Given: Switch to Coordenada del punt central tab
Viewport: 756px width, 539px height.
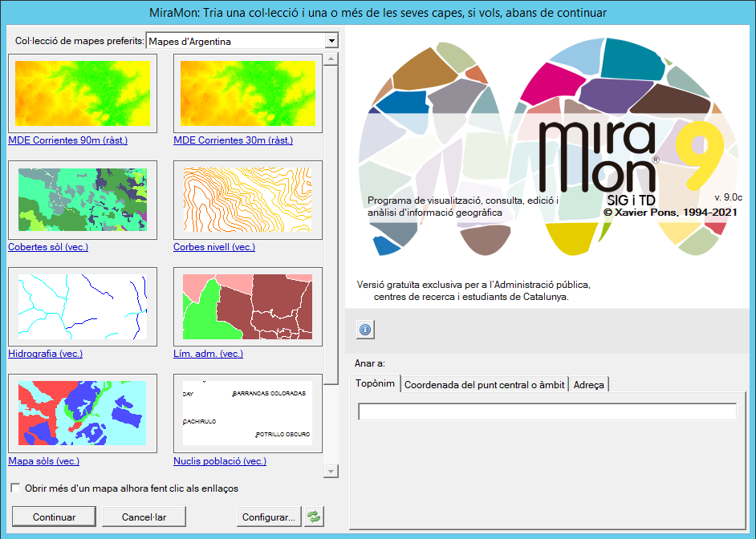Looking at the screenshot, I should pyautogui.click(x=484, y=384).
